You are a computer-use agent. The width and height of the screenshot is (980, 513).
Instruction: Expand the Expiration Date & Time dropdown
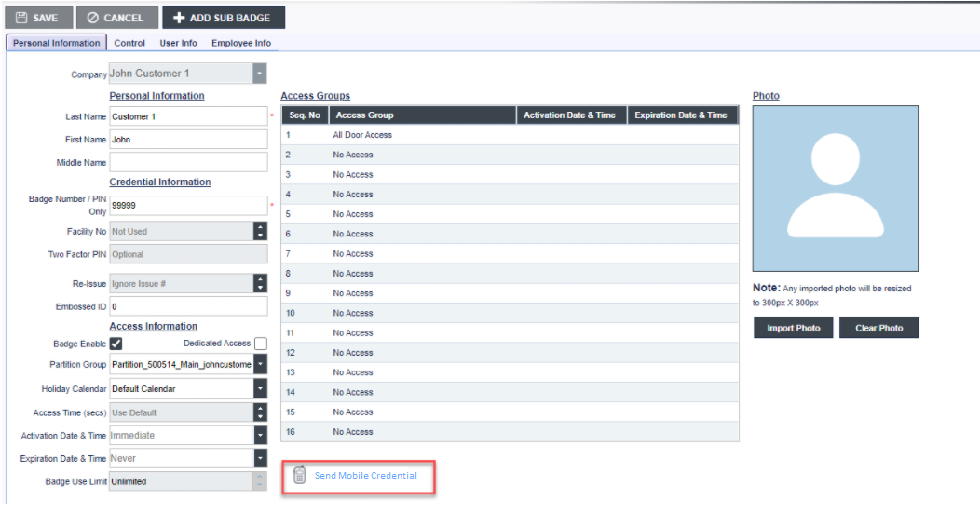point(260,458)
